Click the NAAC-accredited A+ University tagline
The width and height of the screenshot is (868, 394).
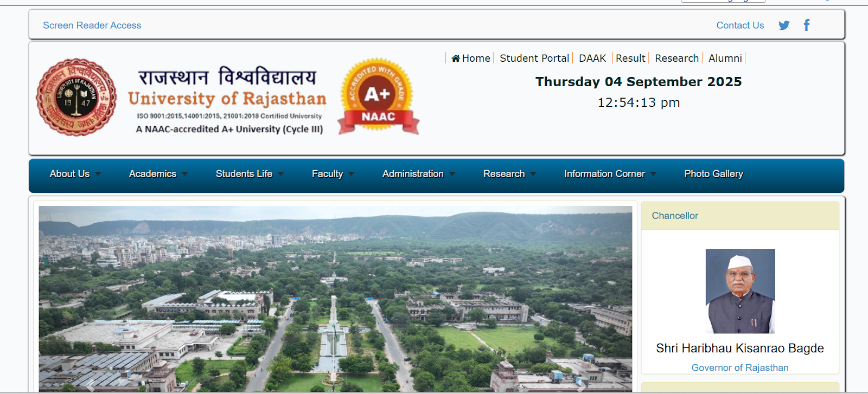[x=229, y=129]
